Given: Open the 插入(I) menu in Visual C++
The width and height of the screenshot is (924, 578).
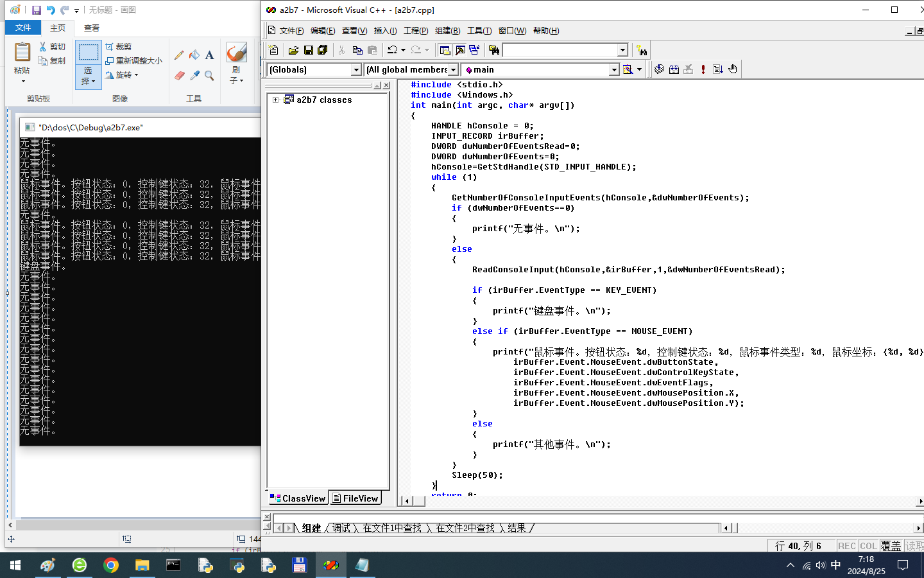Looking at the screenshot, I should [385, 31].
